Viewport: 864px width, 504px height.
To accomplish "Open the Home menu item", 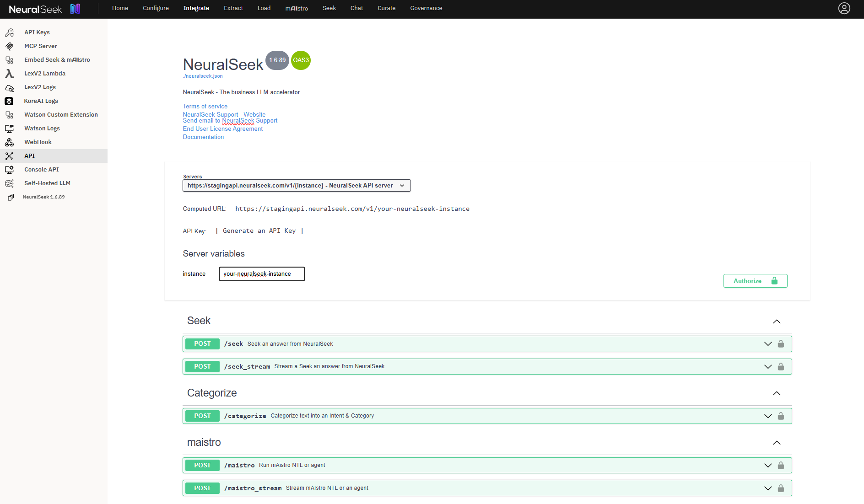I will point(120,8).
